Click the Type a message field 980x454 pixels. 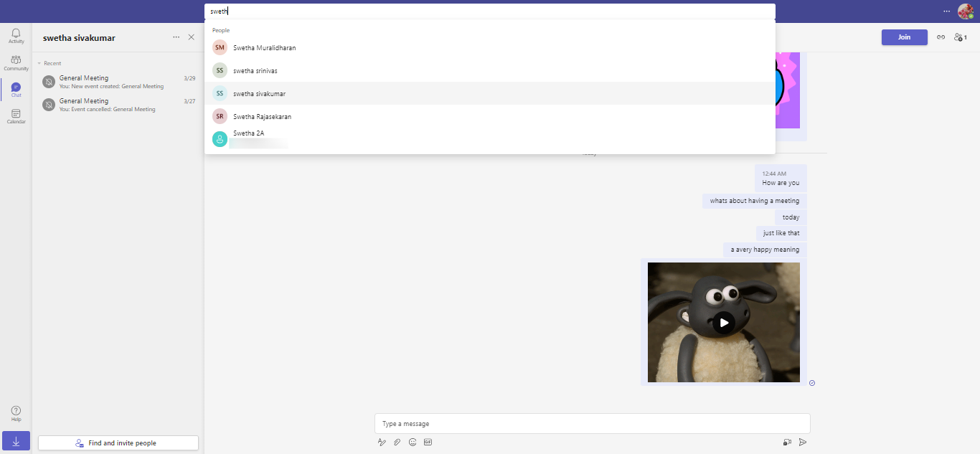click(593, 424)
